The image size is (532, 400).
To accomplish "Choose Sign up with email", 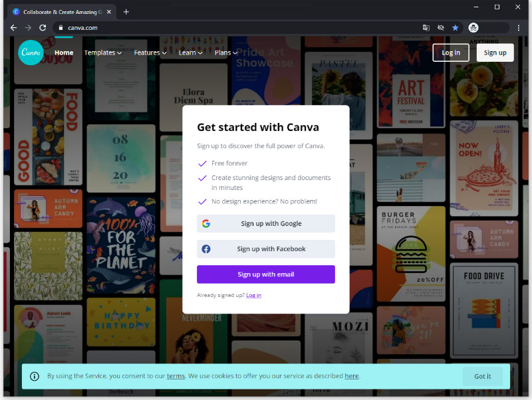I will (x=265, y=274).
